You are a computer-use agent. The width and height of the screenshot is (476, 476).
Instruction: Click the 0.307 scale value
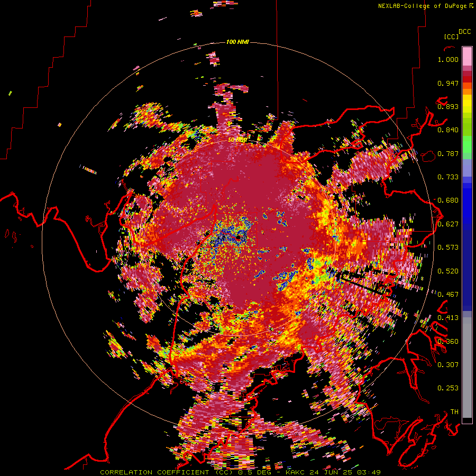click(x=448, y=364)
